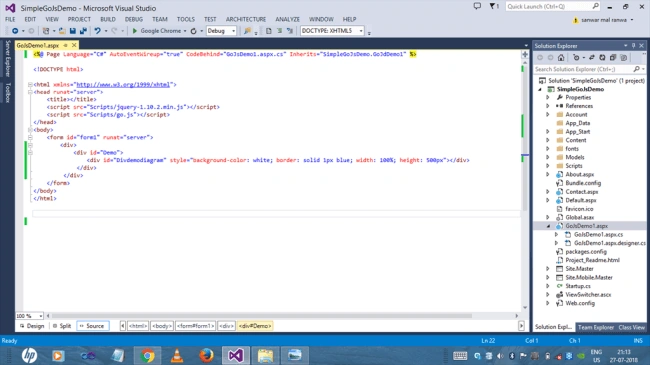Expand the Properties node in Solution Explorer
Image resolution: width=650 pixels, height=365 pixels.
coord(548,97)
